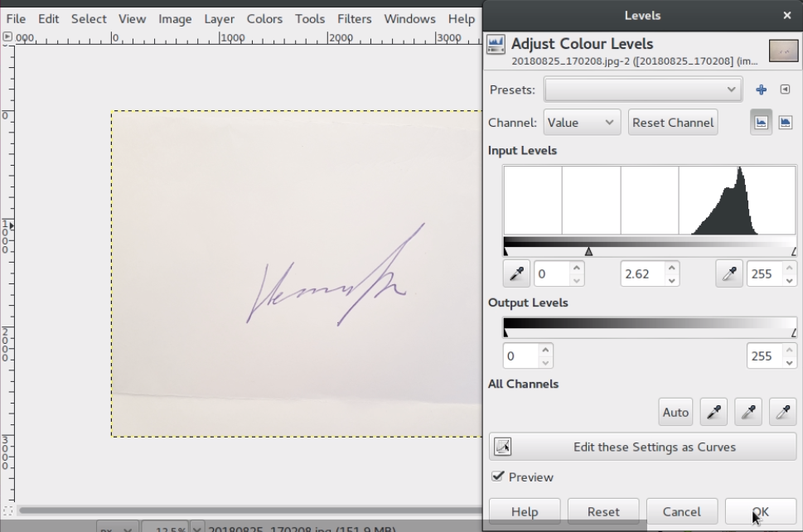Click the Reset Channel button

coord(672,123)
